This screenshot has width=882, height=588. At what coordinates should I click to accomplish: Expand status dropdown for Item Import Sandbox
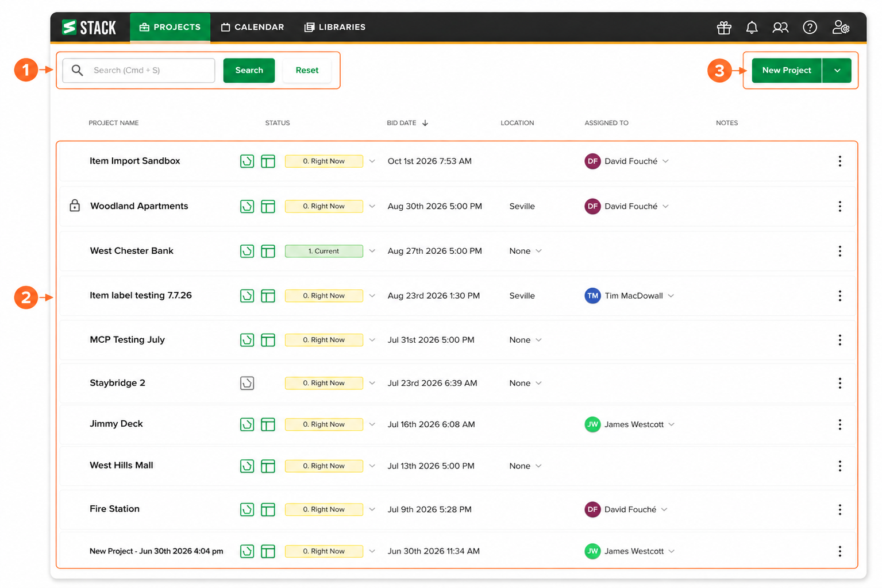[x=372, y=161]
